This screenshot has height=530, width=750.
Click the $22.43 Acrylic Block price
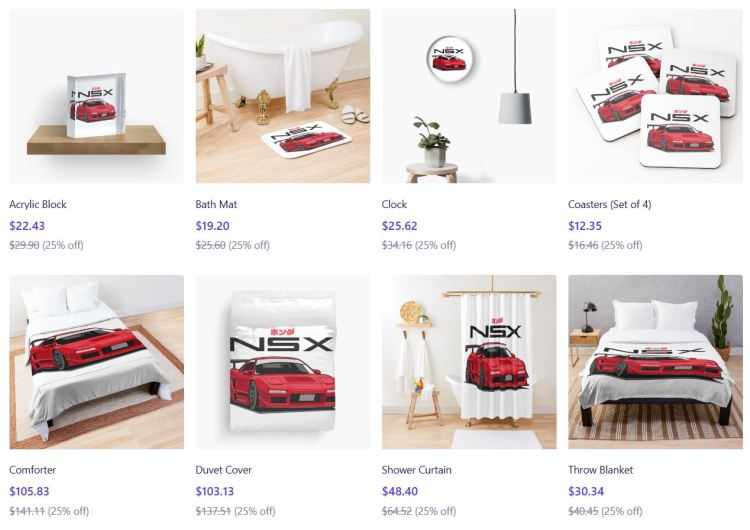point(27,226)
